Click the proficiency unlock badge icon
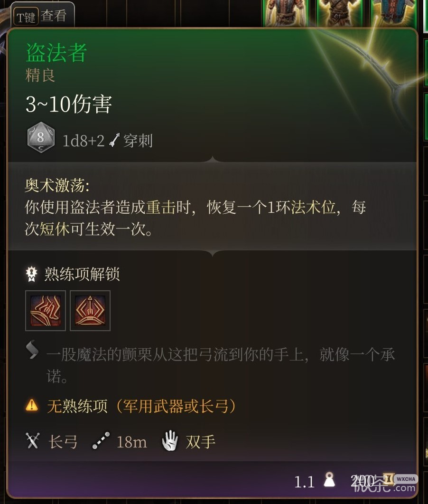The image size is (428, 504). pos(31,274)
